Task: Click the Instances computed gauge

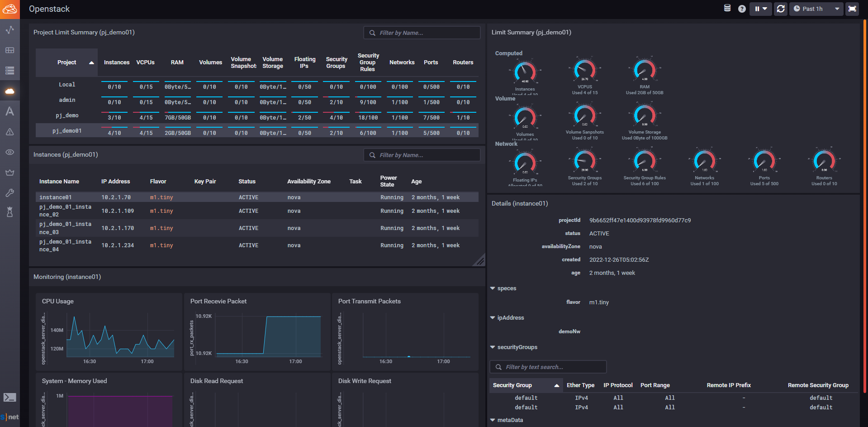Action: tap(525, 72)
